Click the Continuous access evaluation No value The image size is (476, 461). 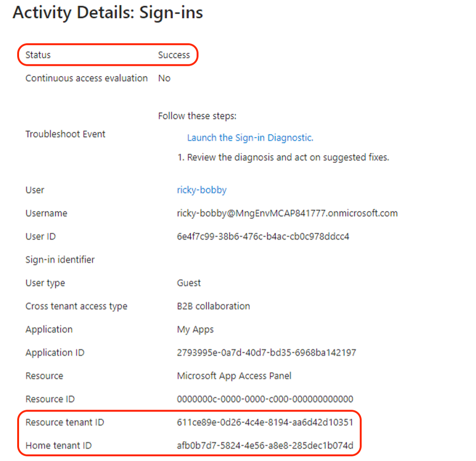(164, 78)
